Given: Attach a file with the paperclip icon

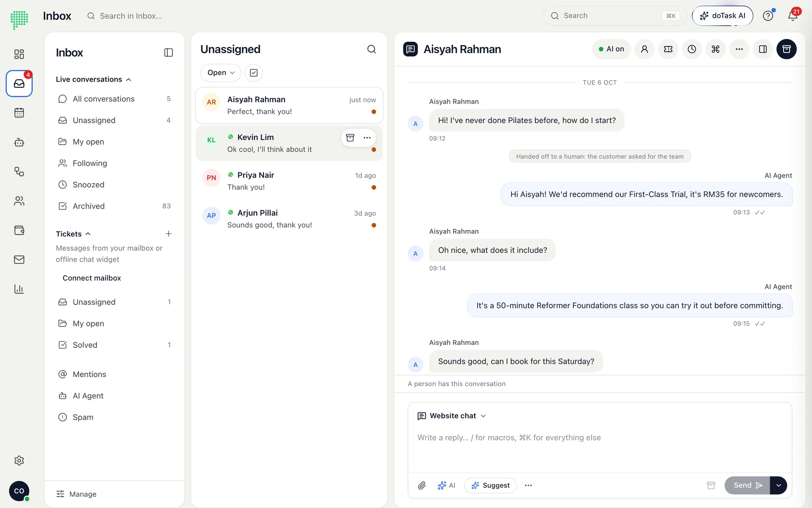Looking at the screenshot, I should point(422,485).
